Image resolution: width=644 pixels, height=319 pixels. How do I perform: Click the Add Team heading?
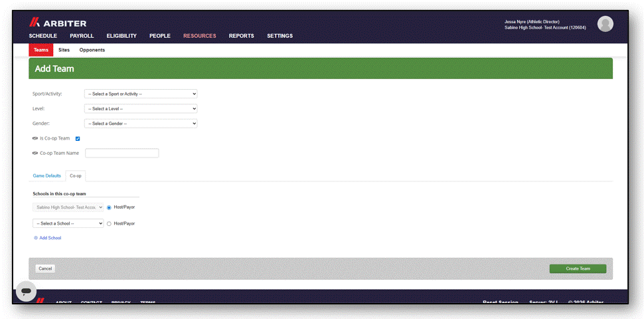tap(54, 68)
